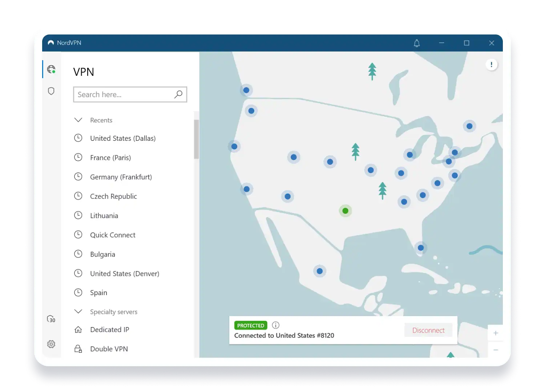Screen dimensions: 545x392
Task: Select Quick Connect from the Recents list
Action: point(113,235)
